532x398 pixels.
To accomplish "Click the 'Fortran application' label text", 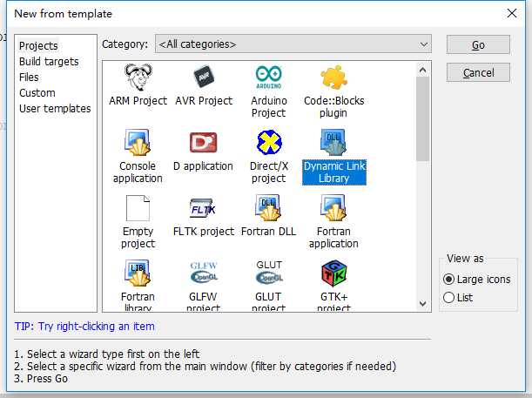I will click(x=333, y=238).
